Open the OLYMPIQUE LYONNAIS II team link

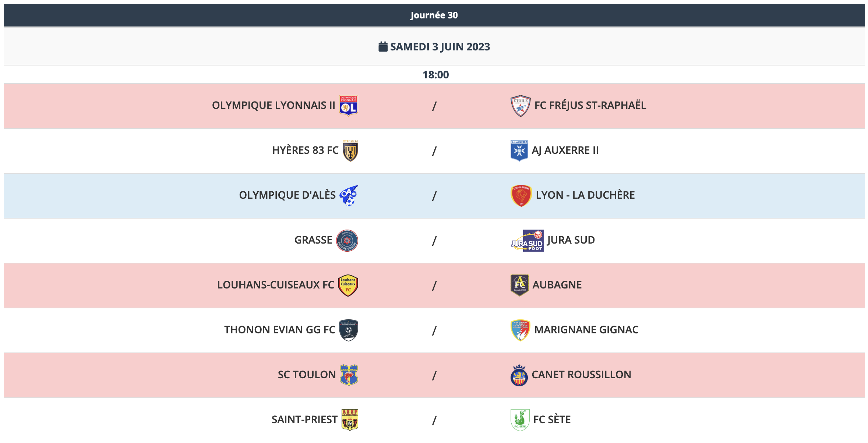[273, 106]
